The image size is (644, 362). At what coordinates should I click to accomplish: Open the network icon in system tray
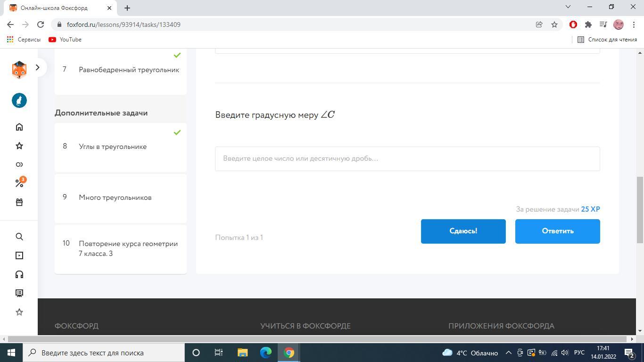pos(554,353)
